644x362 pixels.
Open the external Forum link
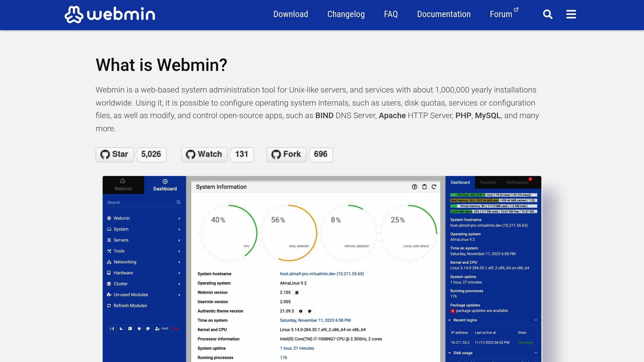[504, 14]
